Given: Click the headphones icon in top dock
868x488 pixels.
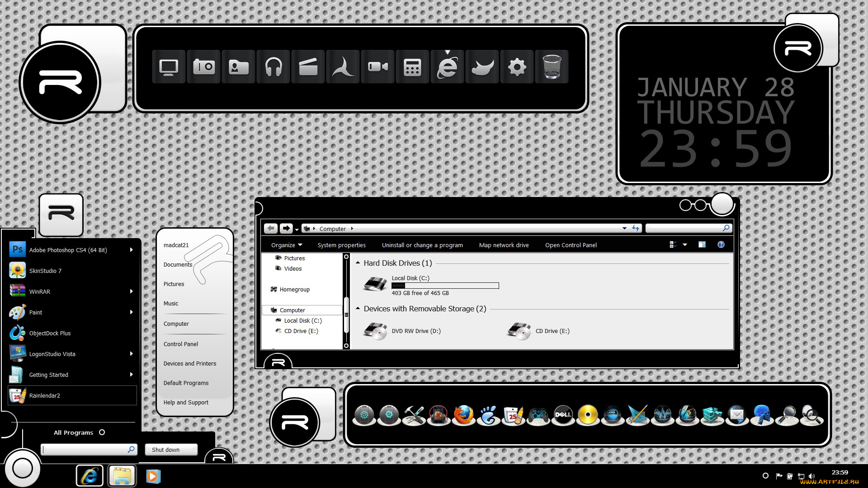Looking at the screenshot, I should 274,67.
